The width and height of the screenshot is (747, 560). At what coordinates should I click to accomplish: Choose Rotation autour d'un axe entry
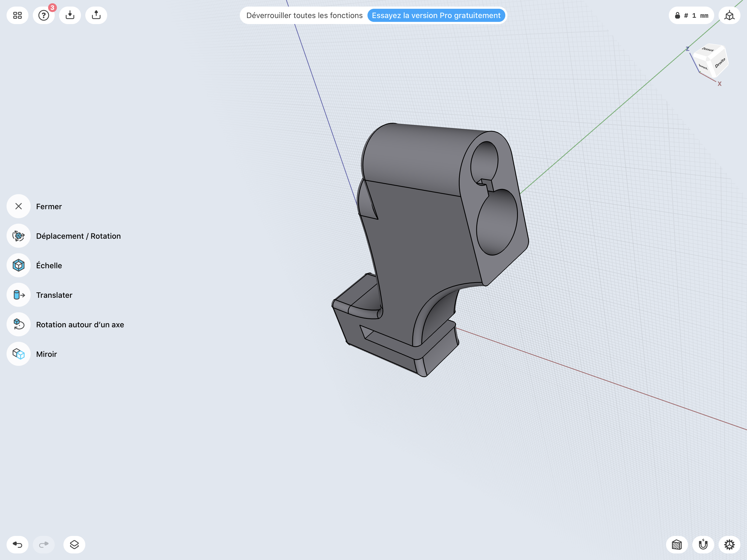80,325
